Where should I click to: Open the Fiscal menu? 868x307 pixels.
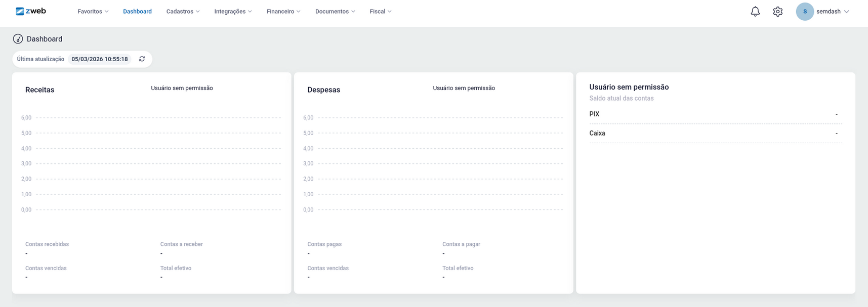click(x=381, y=11)
